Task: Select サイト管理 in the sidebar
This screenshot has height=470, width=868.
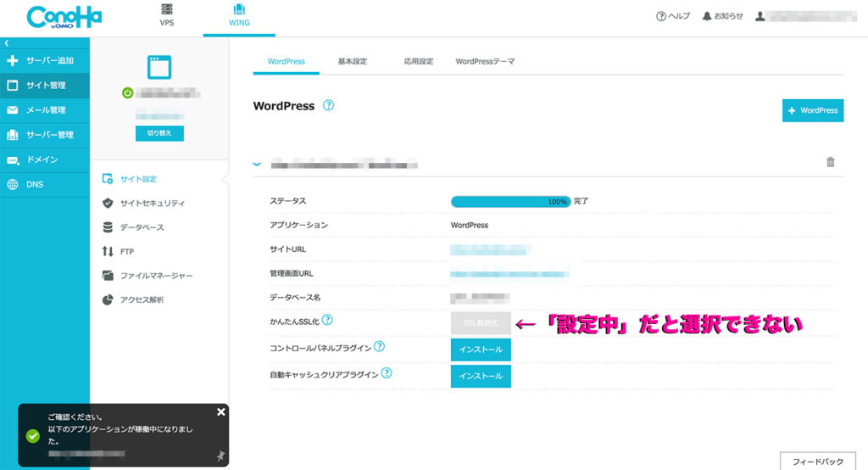Action: 45,86
